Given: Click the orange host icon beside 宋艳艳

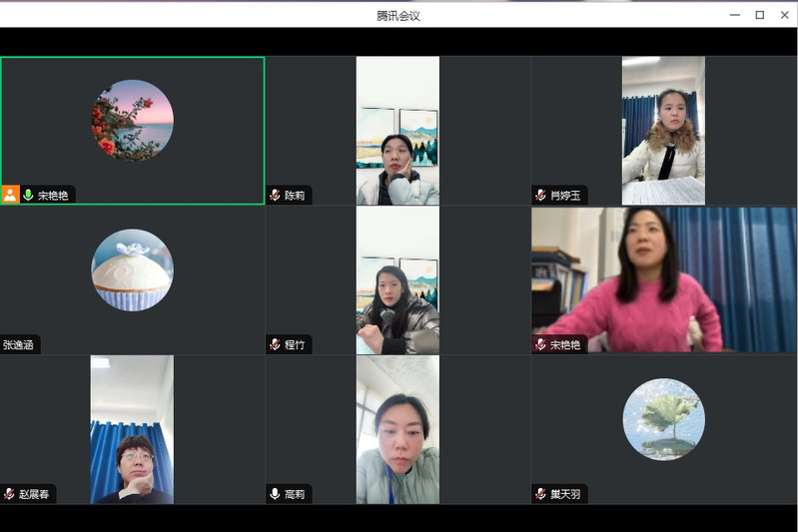Looking at the screenshot, I should click(x=10, y=195).
